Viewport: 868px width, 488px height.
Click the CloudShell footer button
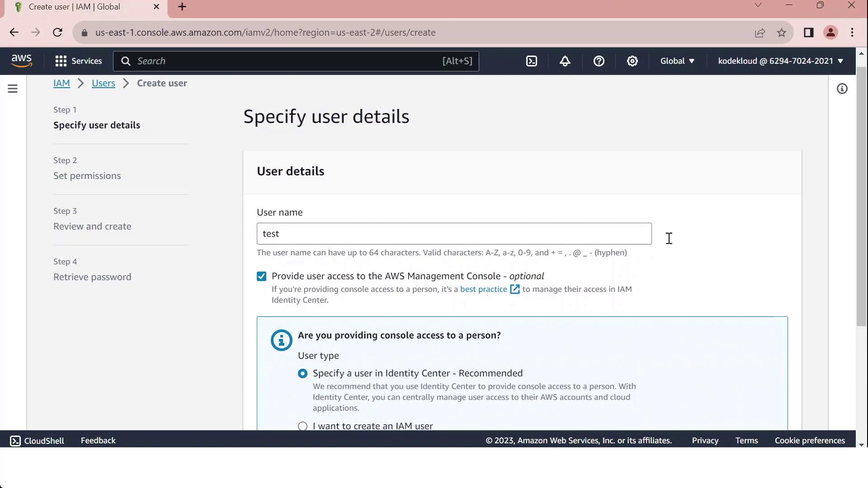pyautogui.click(x=37, y=441)
